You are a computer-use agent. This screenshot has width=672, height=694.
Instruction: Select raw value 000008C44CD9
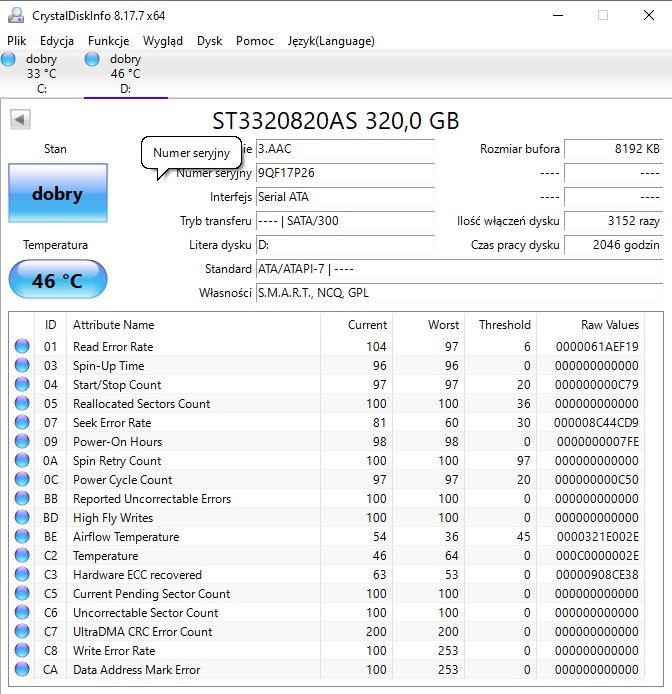[x=596, y=423]
